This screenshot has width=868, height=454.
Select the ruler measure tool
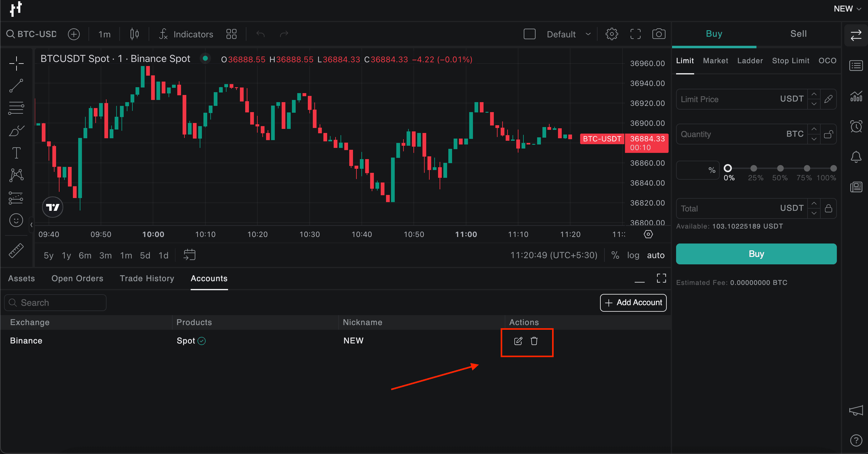tap(16, 251)
